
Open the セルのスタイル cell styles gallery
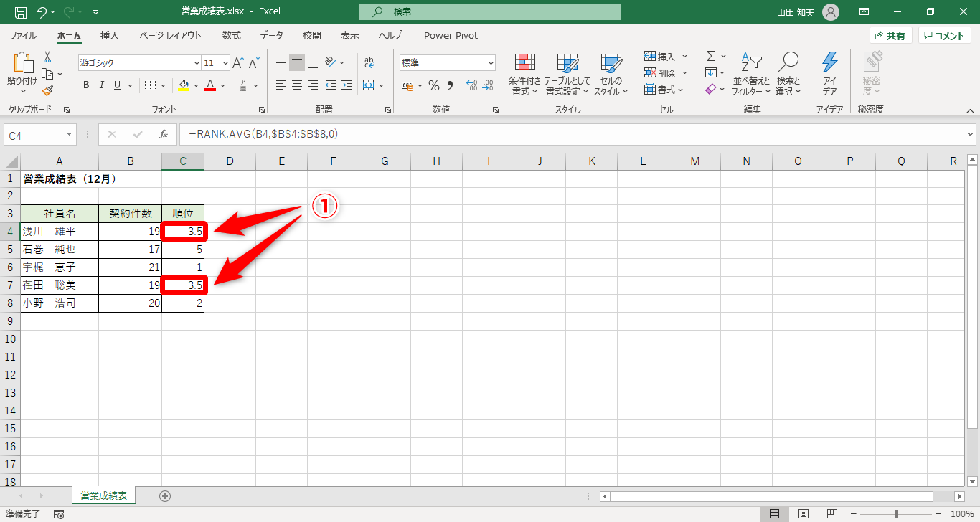[x=611, y=74]
